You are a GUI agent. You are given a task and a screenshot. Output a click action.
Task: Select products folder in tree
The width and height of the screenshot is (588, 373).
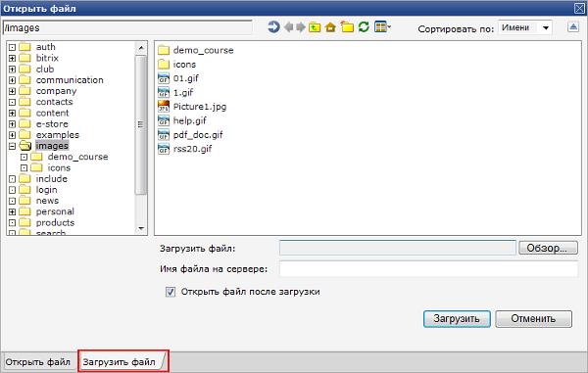pyautogui.click(x=55, y=223)
